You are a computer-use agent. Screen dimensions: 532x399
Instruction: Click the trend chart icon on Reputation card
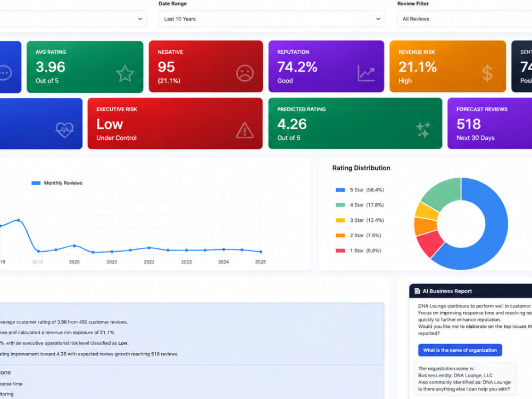coord(366,73)
